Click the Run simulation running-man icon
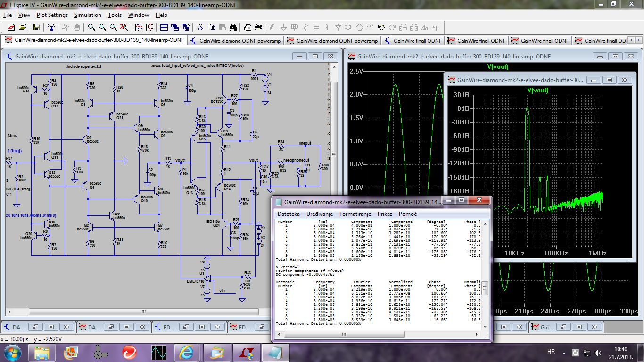The width and height of the screenshot is (644, 362). (x=66, y=27)
